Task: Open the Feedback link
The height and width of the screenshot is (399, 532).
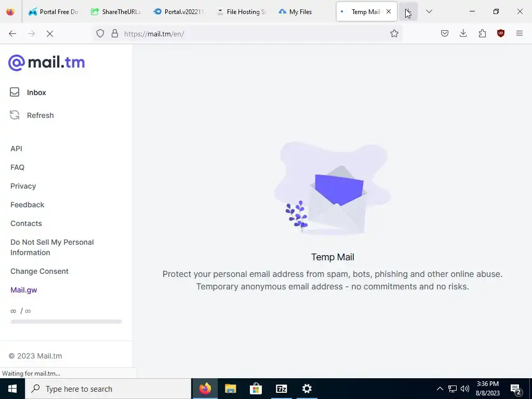Action: click(27, 205)
